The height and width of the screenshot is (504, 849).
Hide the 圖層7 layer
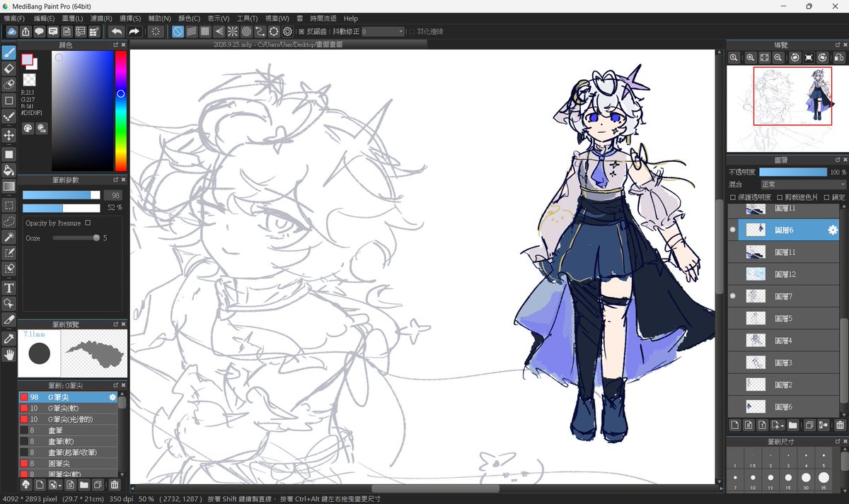[733, 296]
